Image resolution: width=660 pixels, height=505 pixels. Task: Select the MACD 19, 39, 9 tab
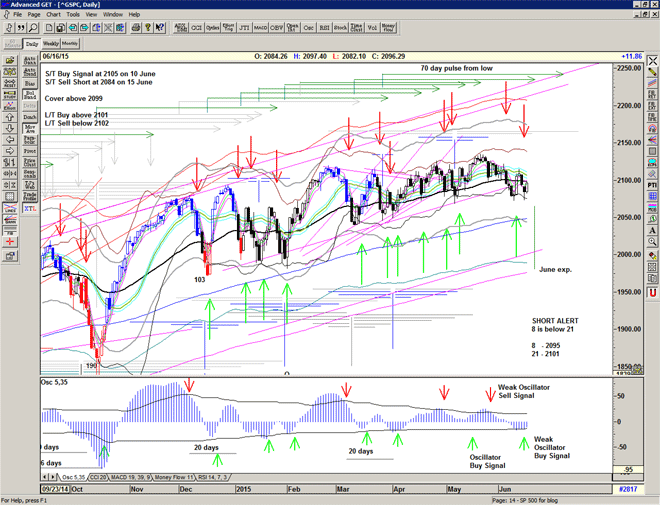tap(131, 479)
